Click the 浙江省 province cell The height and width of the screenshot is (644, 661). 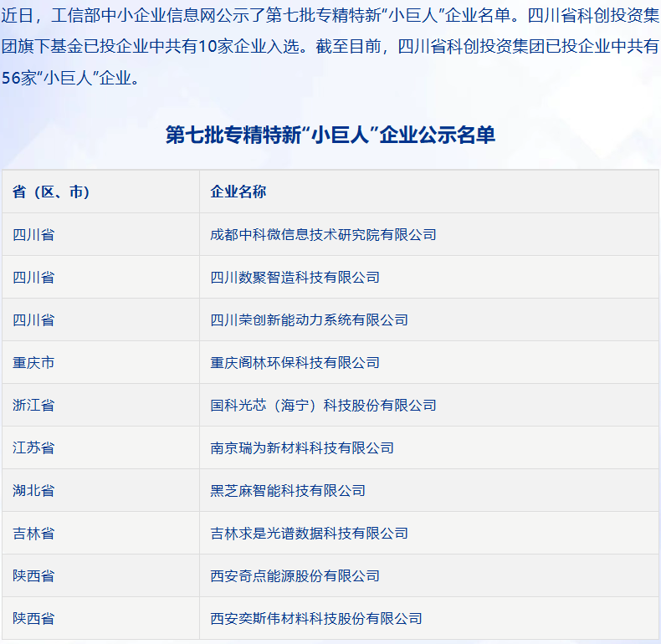(33, 406)
